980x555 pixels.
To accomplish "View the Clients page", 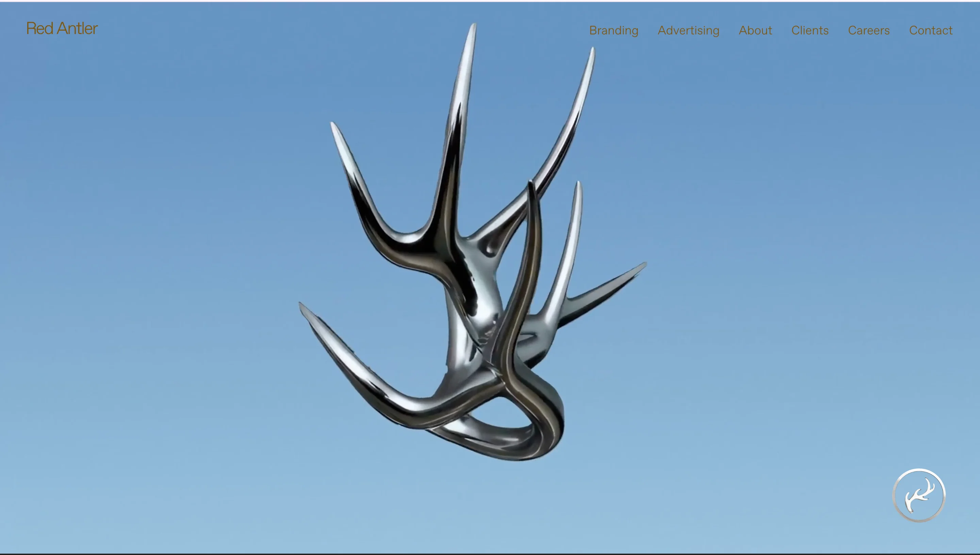I will point(810,30).
